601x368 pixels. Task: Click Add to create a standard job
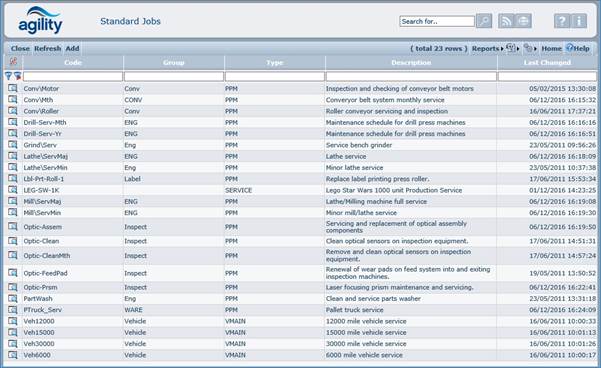click(72, 49)
